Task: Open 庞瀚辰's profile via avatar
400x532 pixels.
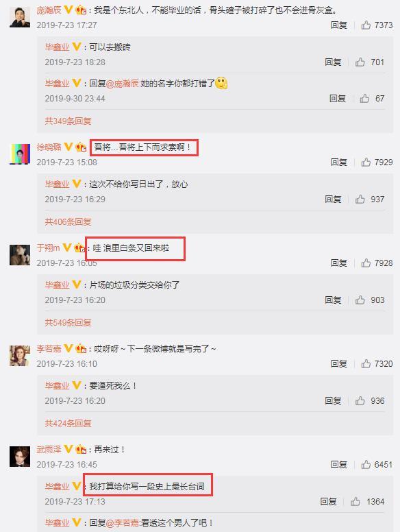Action: (x=20, y=17)
